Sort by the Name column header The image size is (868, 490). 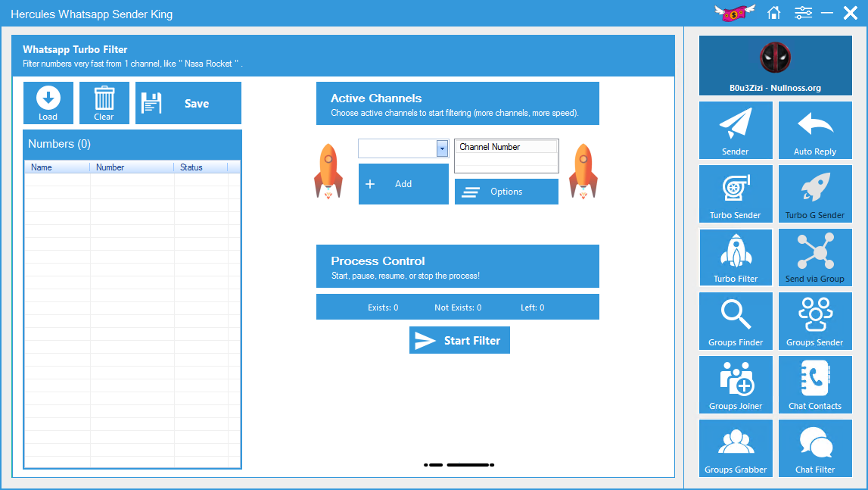[x=57, y=167]
